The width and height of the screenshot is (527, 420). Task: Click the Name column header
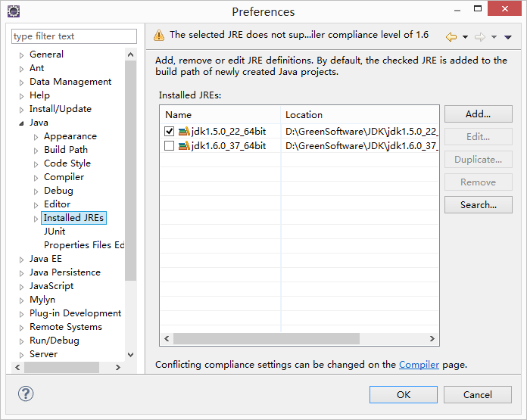[220, 115]
